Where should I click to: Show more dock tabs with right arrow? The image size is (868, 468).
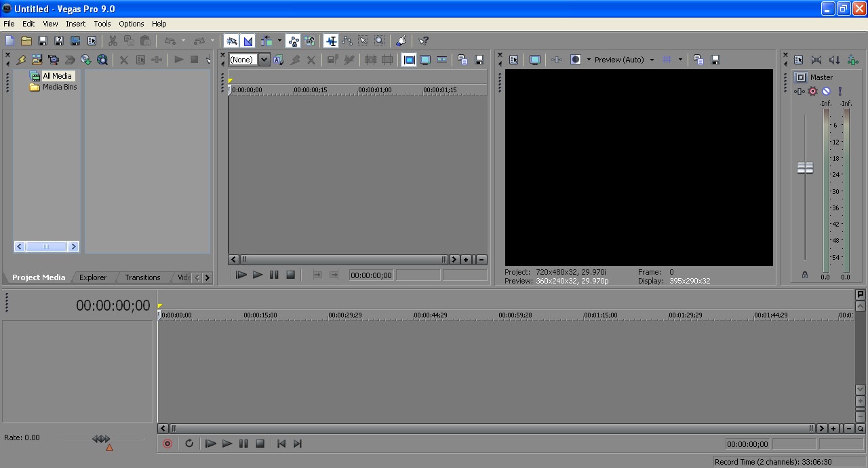207,277
